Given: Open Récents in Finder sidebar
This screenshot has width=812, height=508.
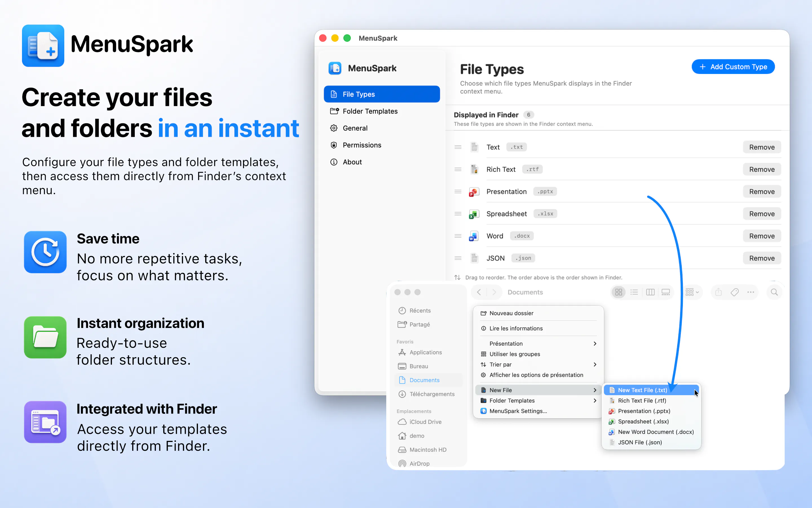Looking at the screenshot, I should coord(429,310).
